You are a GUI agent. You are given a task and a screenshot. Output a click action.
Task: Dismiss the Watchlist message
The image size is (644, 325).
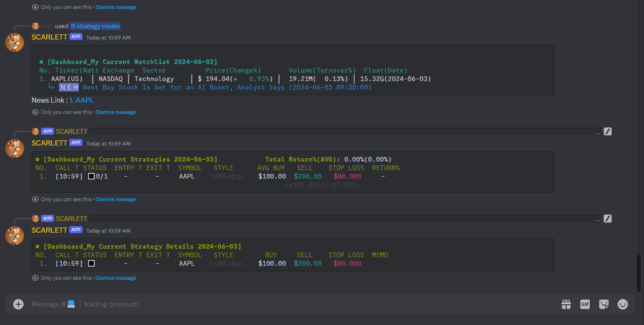pyautogui.click(x=116, y=112)
